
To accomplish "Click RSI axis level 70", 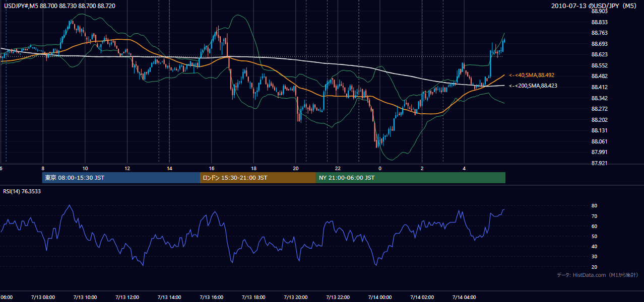I will point(594,216).
